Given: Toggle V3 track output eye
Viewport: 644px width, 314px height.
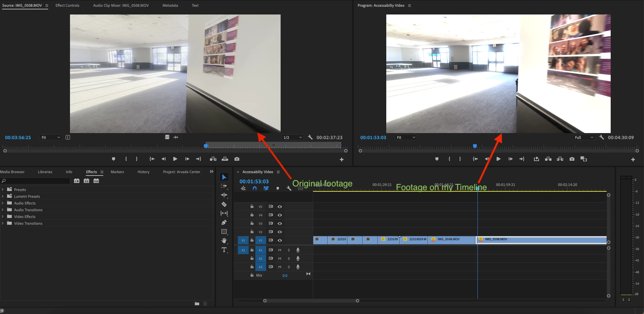Looking at the screenshot, I should (280, 224).
